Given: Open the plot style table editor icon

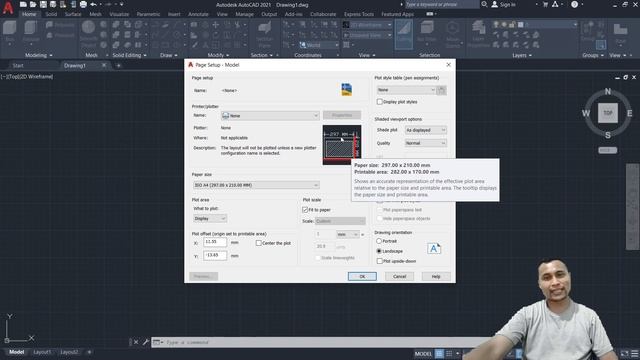Looking at the screenshot, I should pyautogui.click(x=441, y=90).
